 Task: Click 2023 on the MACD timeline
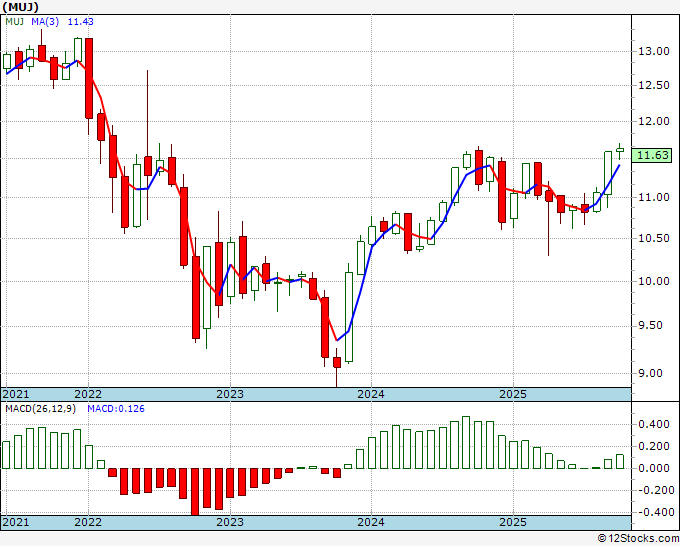point(230,522)
